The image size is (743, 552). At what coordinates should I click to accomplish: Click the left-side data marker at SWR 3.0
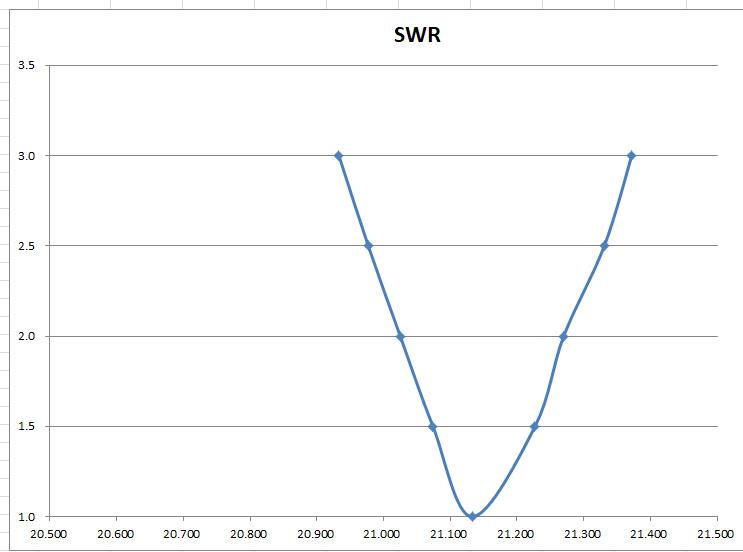coord(339,156)
